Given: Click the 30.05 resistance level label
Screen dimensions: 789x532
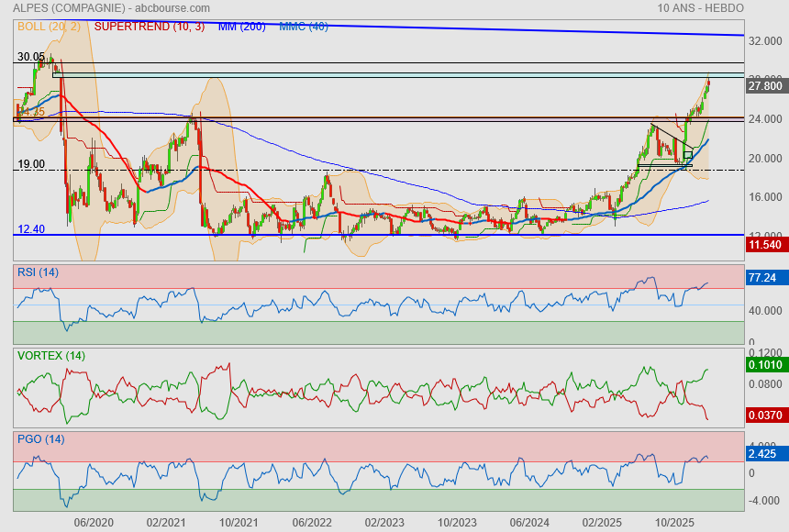Looking at the screenshot, I should point(31,57).
